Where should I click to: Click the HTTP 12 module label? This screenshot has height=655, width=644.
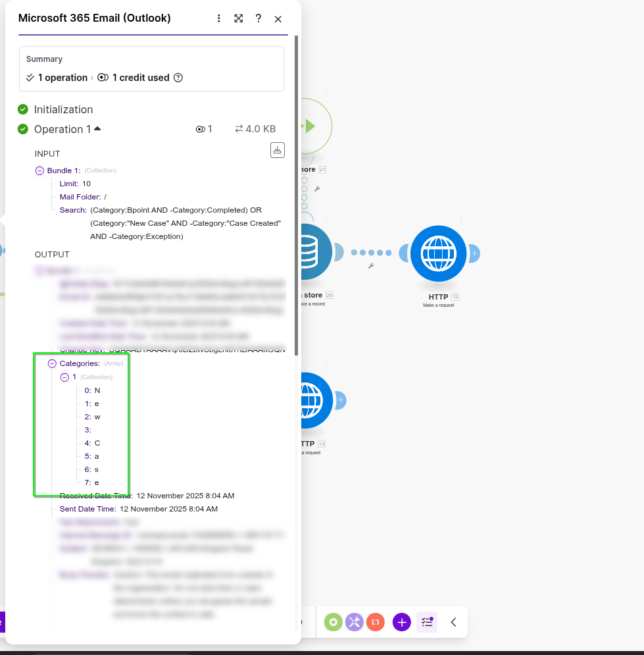[x=438, y=297]
